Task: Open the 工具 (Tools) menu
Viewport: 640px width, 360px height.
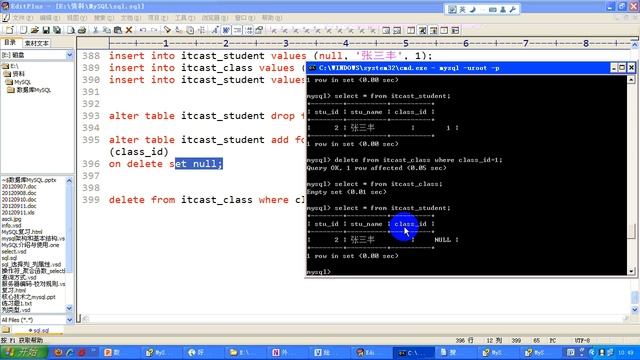Action: 185,18
